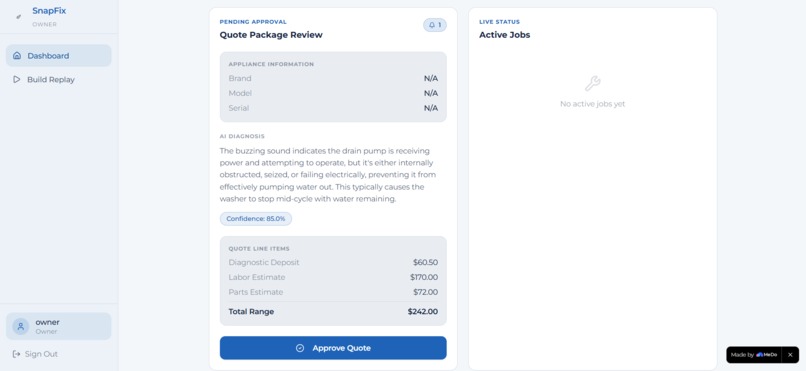Click the Parts Estimate line item

[x=333, y=292]
